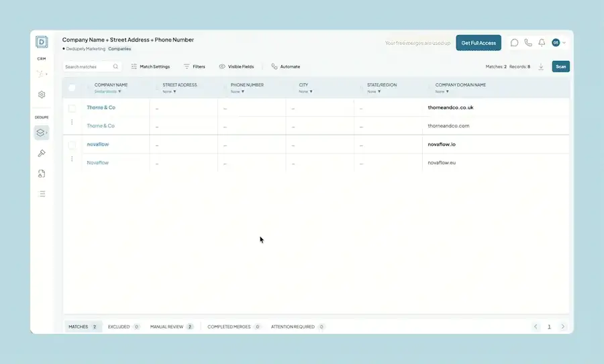Viewport: 604px width, 364px height.
Task: Toggle the select-all checkbox in table header
Action: pos(72,88)
